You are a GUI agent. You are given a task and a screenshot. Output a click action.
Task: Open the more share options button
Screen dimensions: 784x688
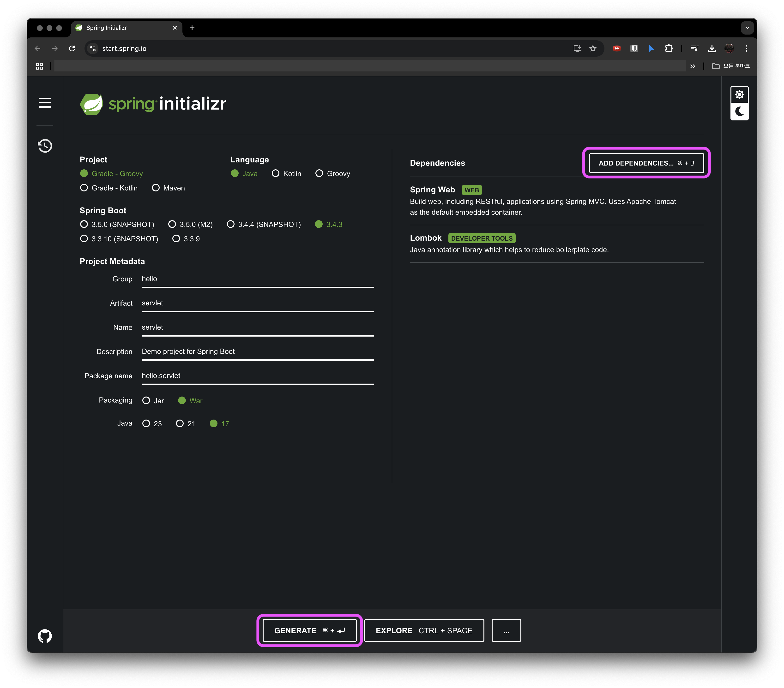click(x=506, y=630)
